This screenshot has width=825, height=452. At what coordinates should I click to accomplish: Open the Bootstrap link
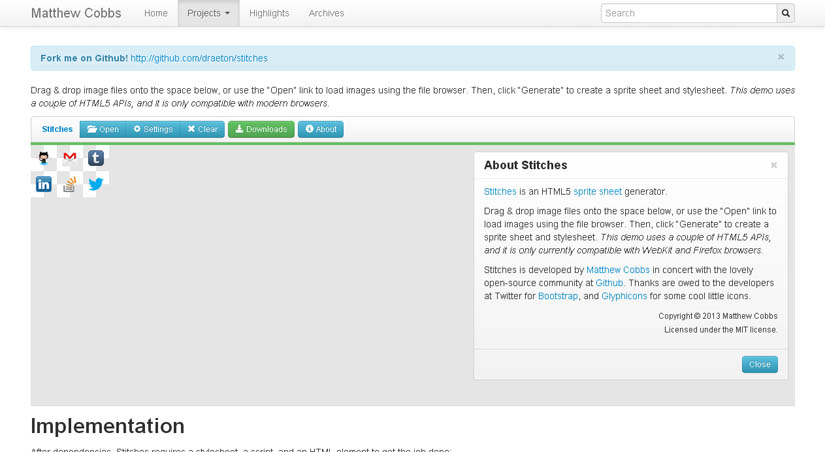coord(558,296)
